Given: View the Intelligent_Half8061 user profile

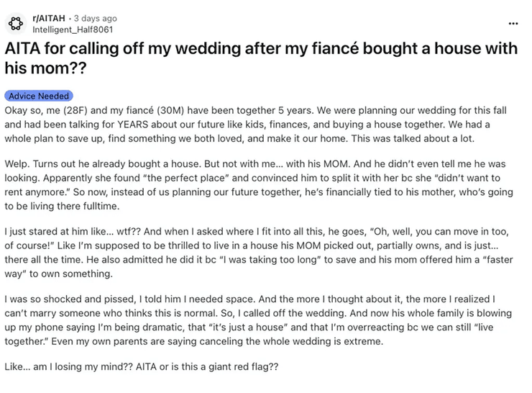Looking at the screenshot, I should point(73,30).
